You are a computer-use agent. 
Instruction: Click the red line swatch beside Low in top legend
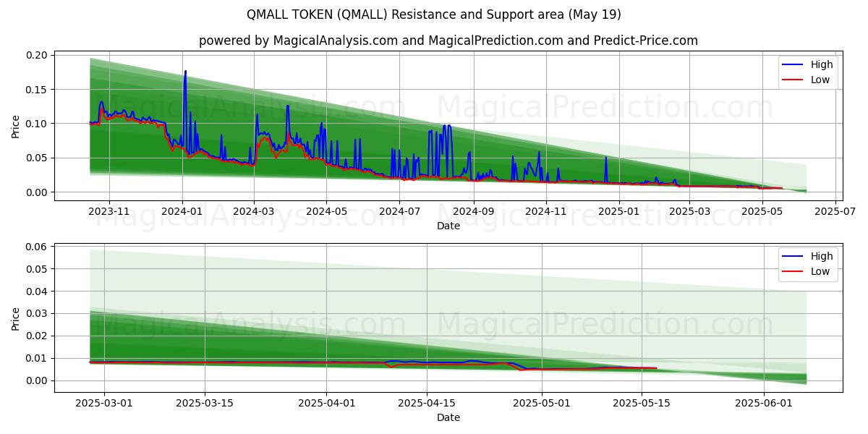point(793,80)
